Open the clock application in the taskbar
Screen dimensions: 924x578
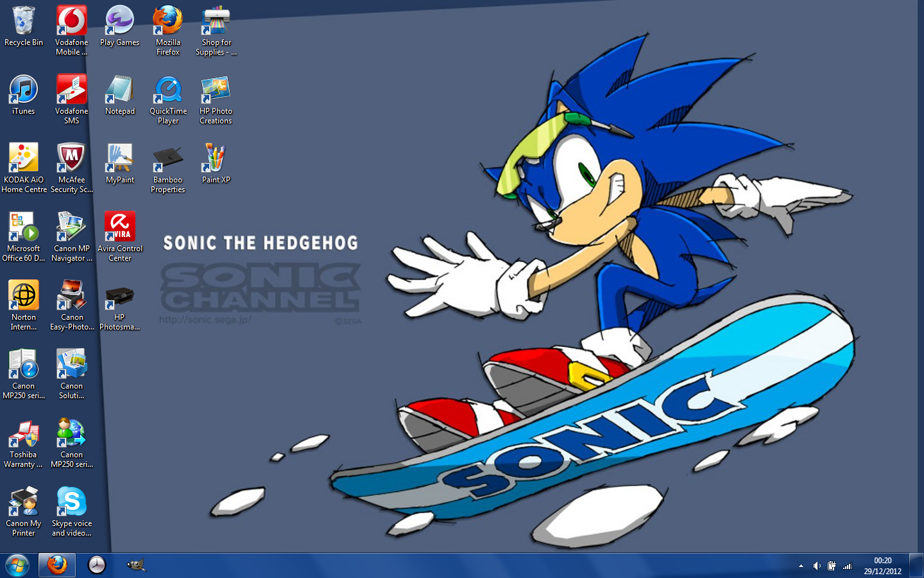(x=97, y=565)
